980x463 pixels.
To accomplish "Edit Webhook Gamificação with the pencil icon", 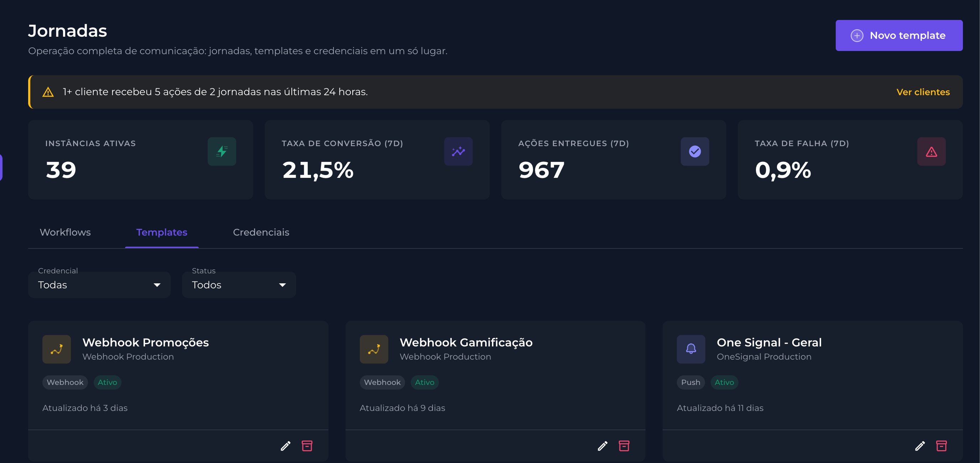I will pyautogui.click(x=602, y=446).
